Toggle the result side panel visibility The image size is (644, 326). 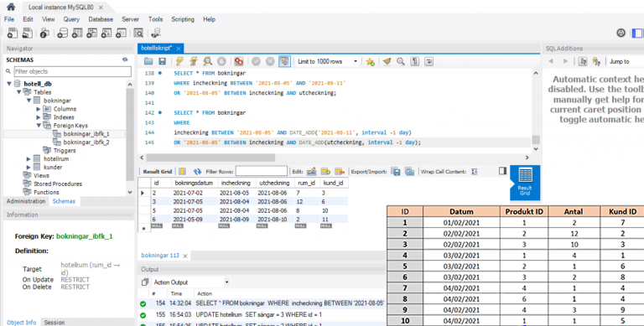click(503, 171)
